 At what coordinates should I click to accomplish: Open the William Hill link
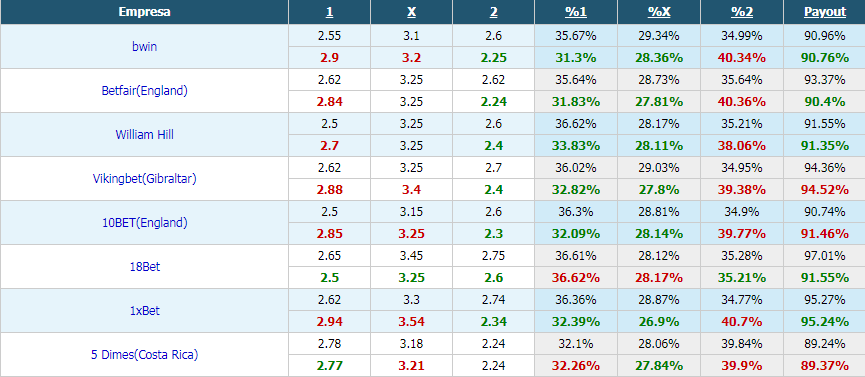click(145, 134)
